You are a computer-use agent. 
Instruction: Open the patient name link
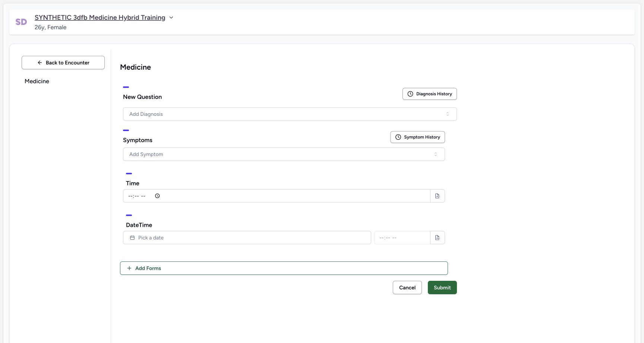click(100, 18)
